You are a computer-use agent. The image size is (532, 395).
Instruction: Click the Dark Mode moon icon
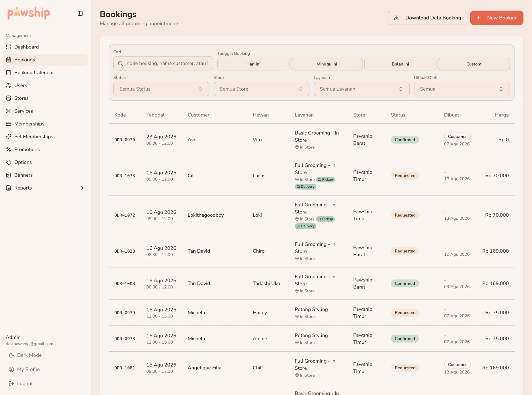[x=11, y=355]
